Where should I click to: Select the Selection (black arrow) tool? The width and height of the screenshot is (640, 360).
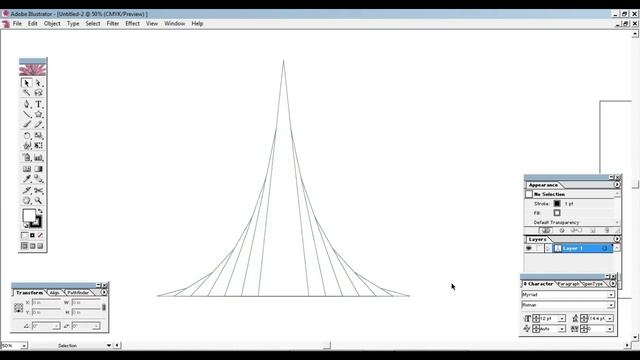click(x=27, y=83)
